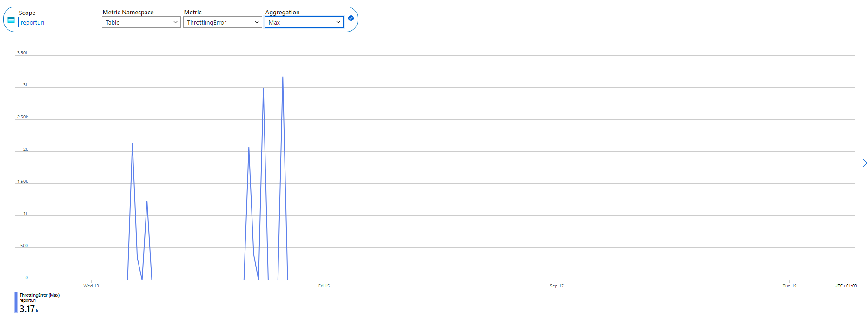Expand the Metric dropdown showing ThrottlingError
The width and height of the screenshot is (868, 325).
point(223,22)
